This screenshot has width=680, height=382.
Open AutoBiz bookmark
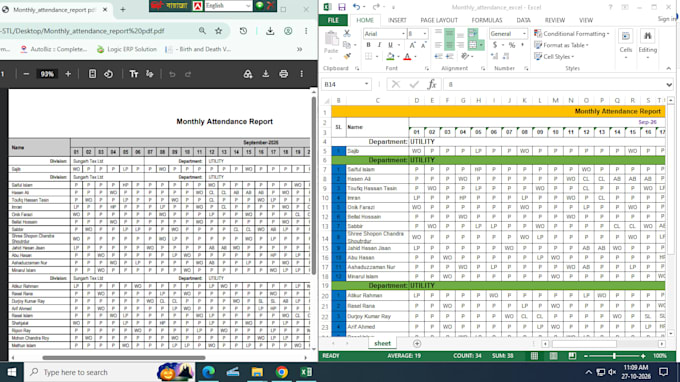point(54,49)
